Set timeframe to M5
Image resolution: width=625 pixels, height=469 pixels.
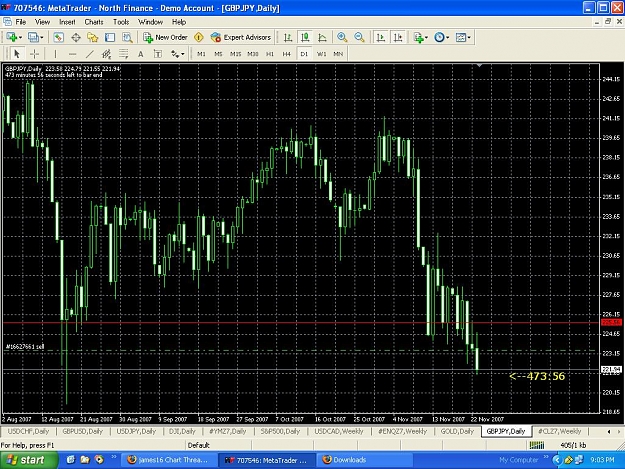(x=218, y=54)
